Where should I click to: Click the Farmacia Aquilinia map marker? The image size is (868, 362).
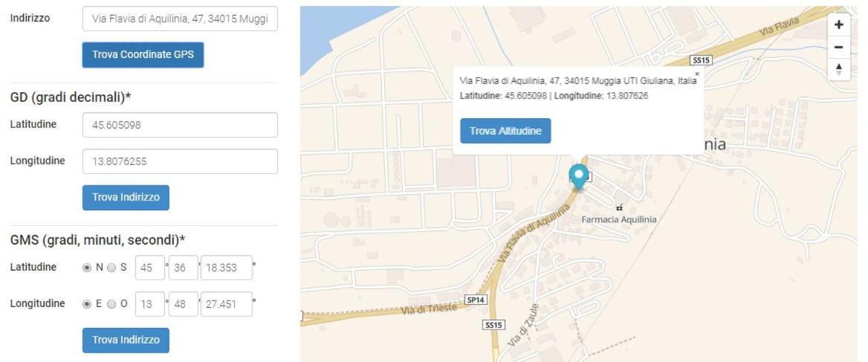tap(619, 208)
